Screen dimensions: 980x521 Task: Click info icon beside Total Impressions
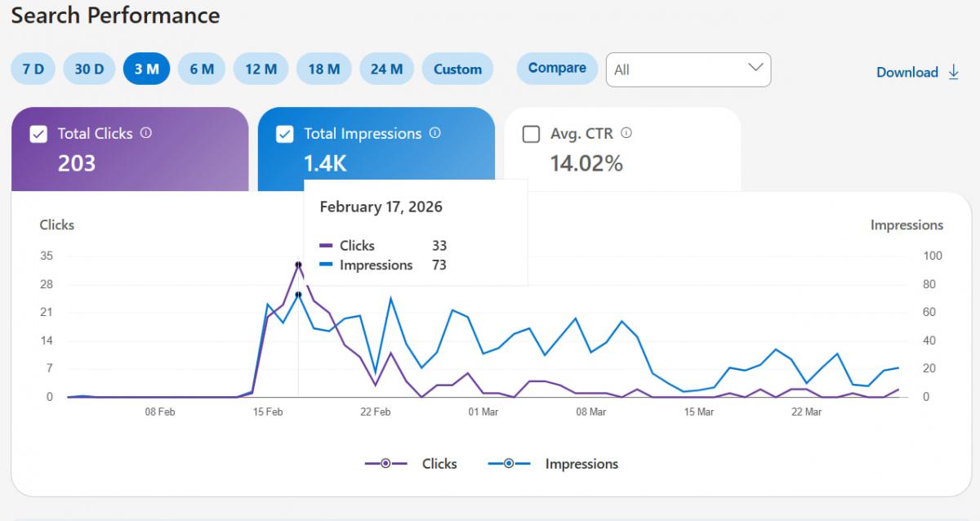(435, 133)
